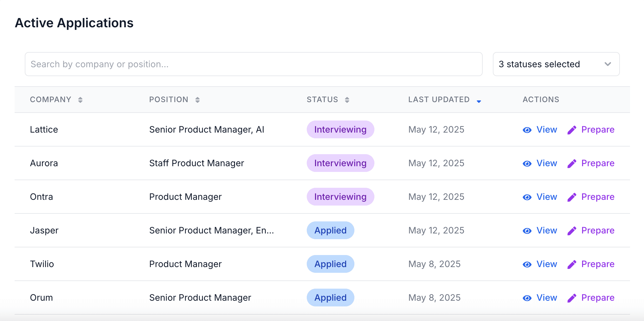Click the eye icon on the Orum row

(x=527, y=298)
